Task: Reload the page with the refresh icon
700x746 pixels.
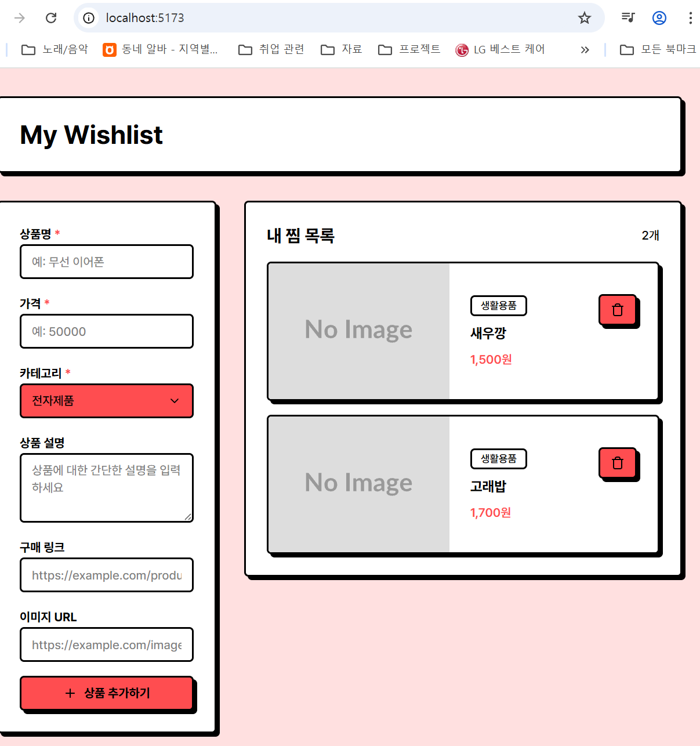Action: coord(51,18)
